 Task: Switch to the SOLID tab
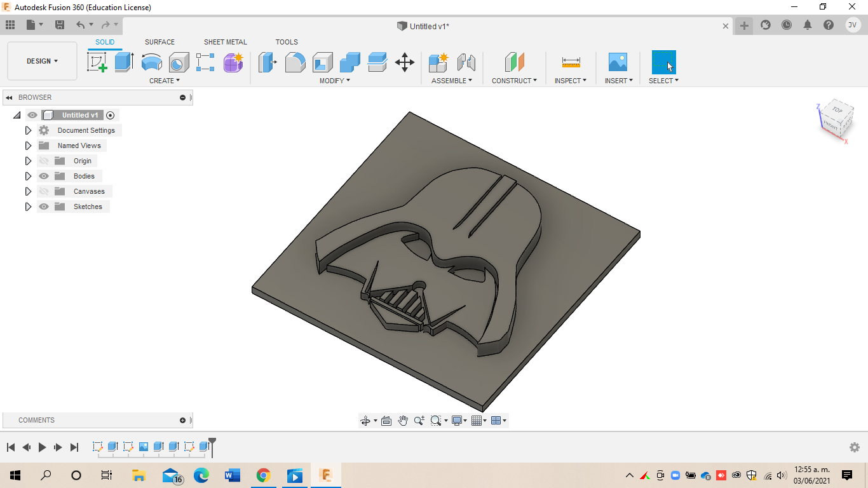[105, 42]
